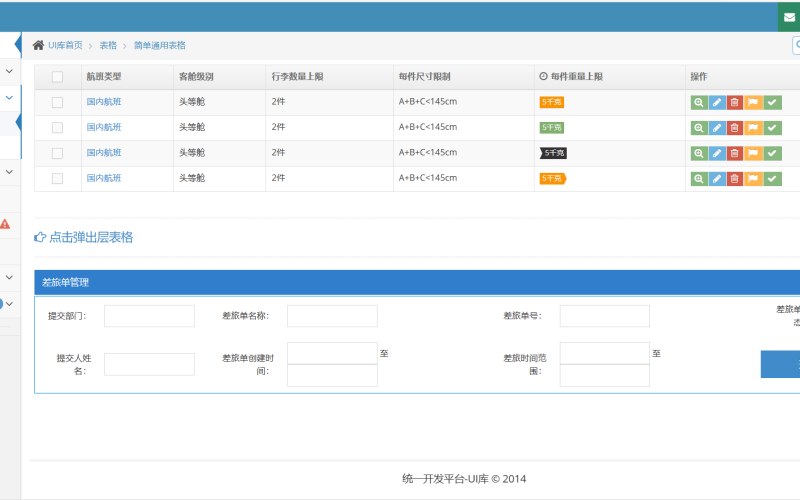Click the green zoom-in icon in first table row
Screen dimensions: 800x500
tap(699, 102)
